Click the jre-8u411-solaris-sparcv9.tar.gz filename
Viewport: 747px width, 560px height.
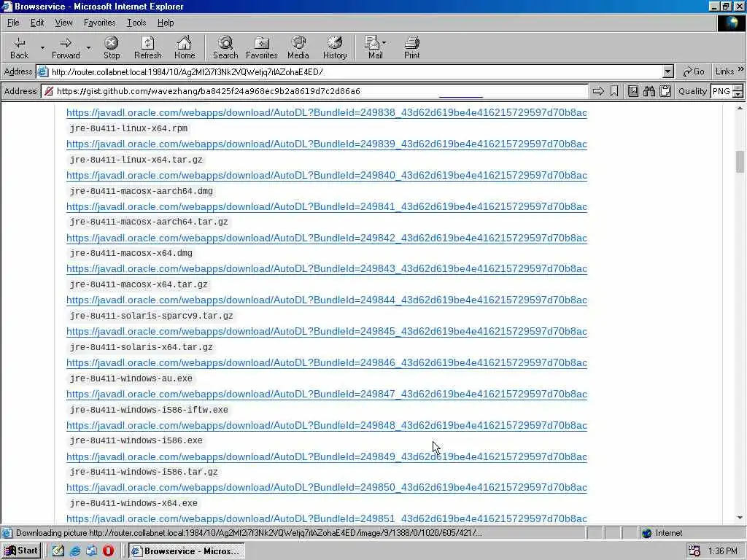click(x=152, y=316)
